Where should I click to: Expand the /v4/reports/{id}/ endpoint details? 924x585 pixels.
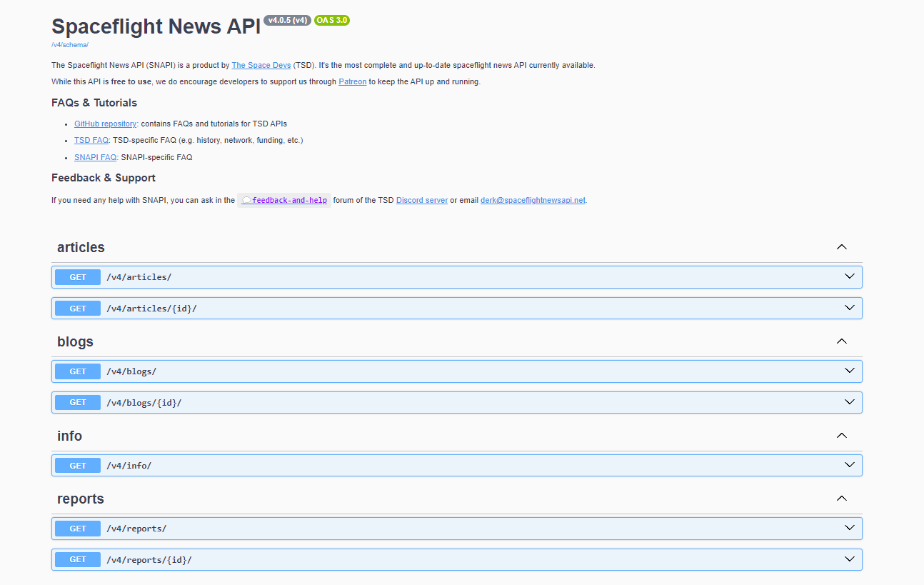[849, 559]
